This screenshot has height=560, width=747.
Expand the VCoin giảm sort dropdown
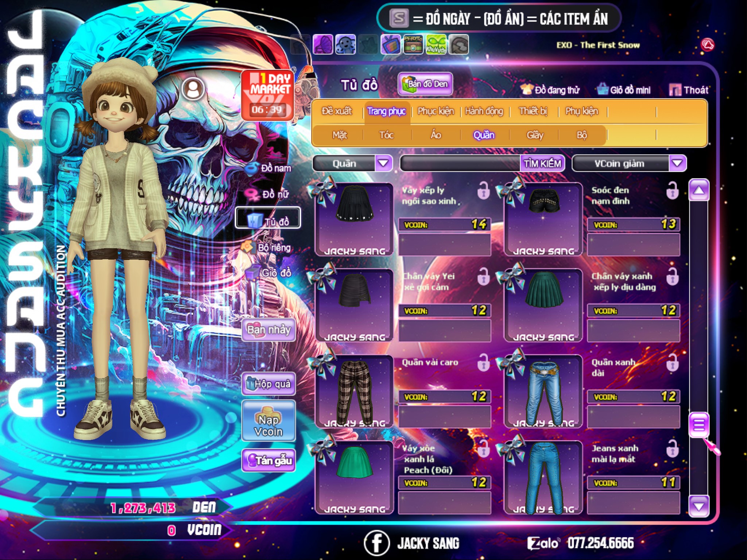[677, 163]
